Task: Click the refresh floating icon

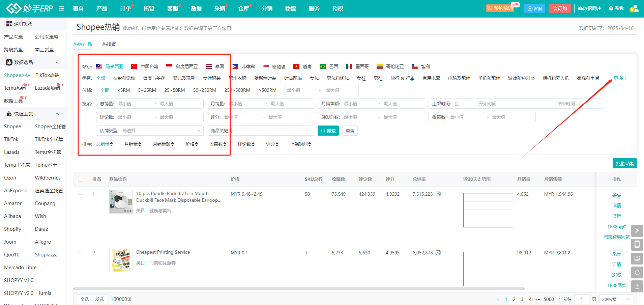Action: 637,273
